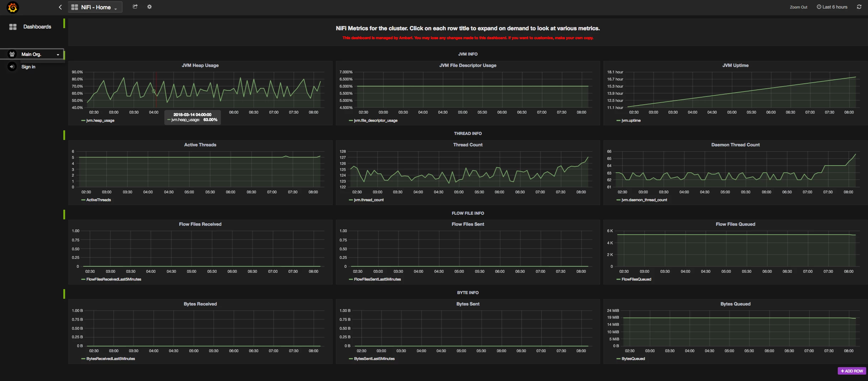Toggle the jvm.uptime legend series
Image resolution: width=868 pixels, height=381 pixels.
click(631, 121)
